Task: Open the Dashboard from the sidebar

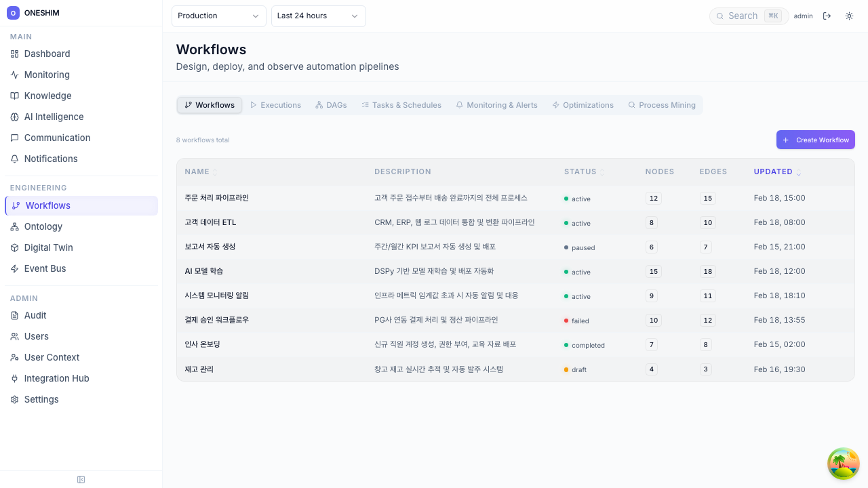Action: point(47,54)
